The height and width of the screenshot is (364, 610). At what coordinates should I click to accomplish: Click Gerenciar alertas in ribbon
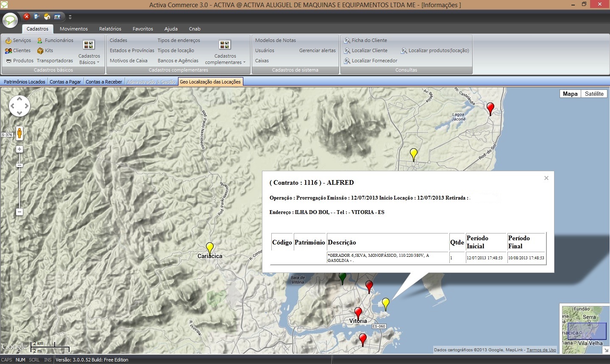pos(317,50)
